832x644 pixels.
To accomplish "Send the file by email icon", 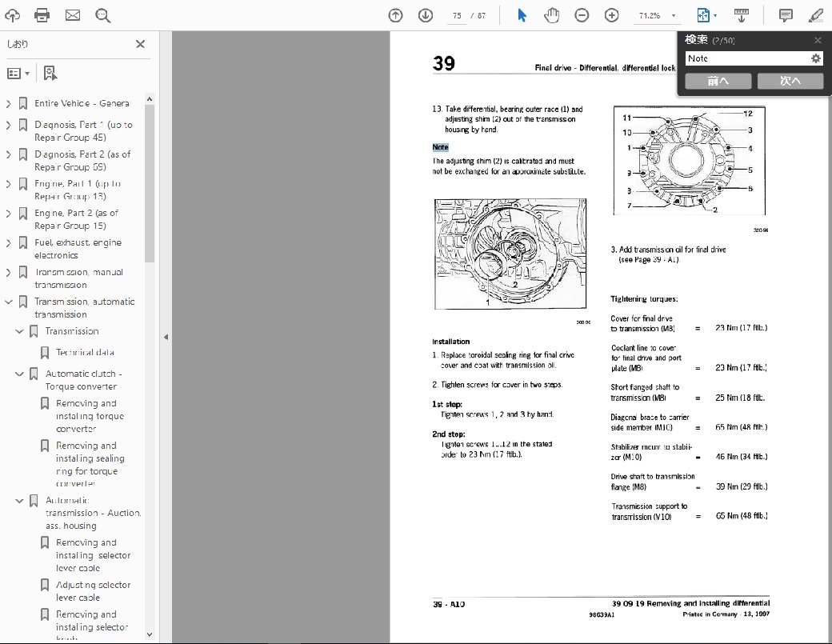I will point(73,15).
